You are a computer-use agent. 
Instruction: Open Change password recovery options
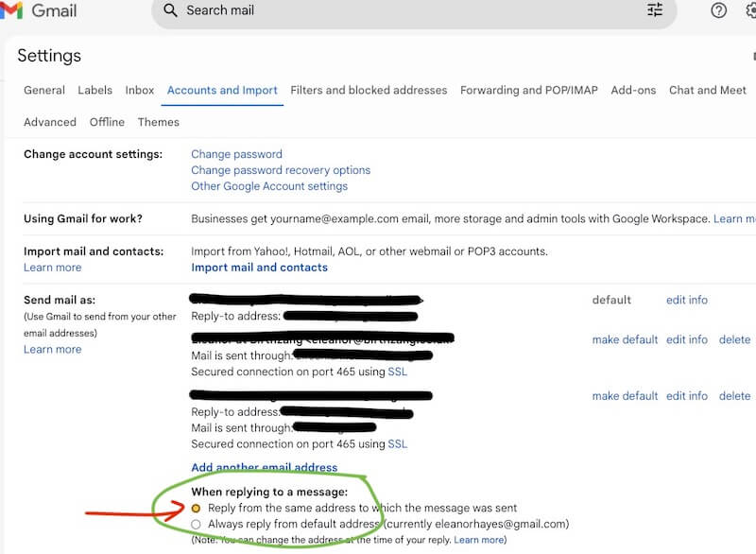281,170
